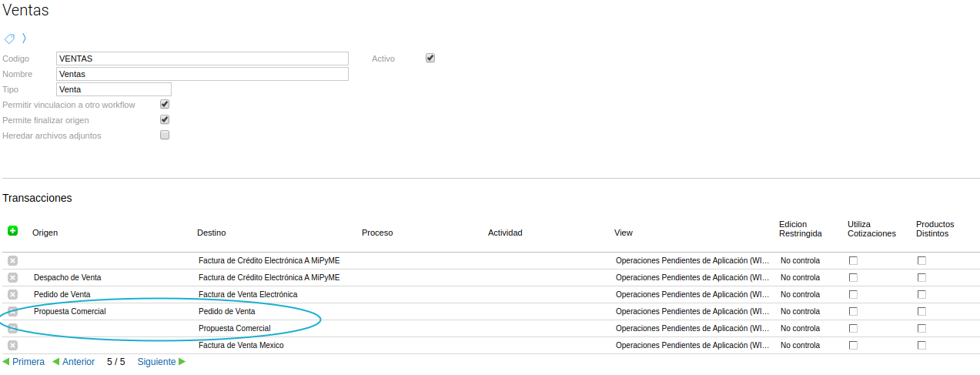Click the Nombre text field
980x375 pixels.
[x=202, y=74]
